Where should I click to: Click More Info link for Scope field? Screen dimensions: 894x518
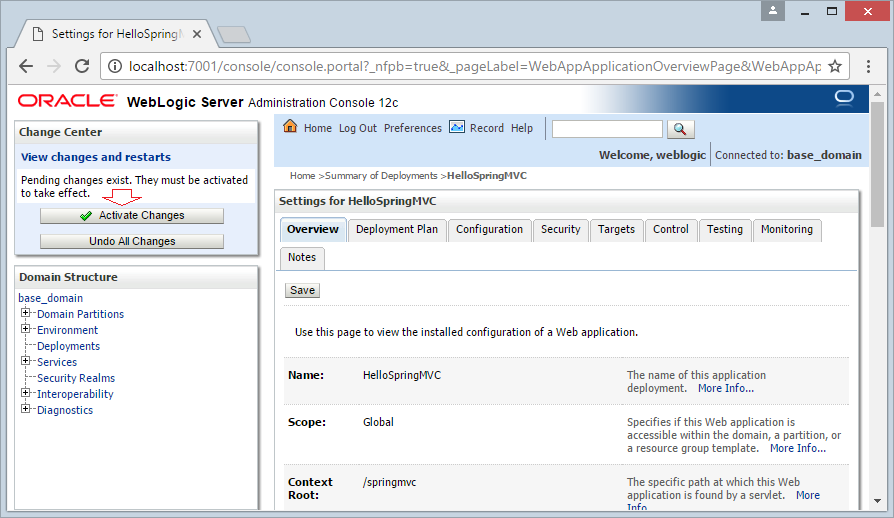(x=798, y=448)
